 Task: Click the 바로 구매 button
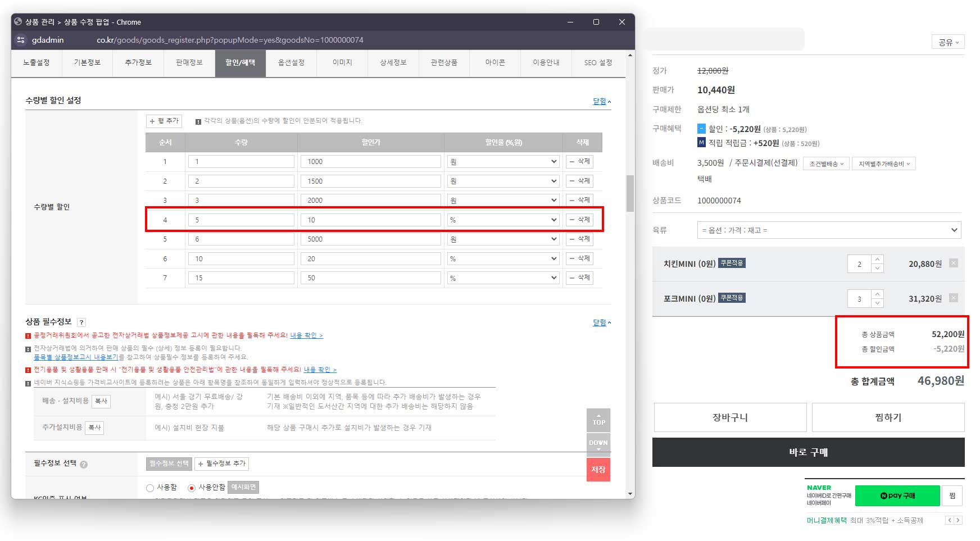point(808,452)
